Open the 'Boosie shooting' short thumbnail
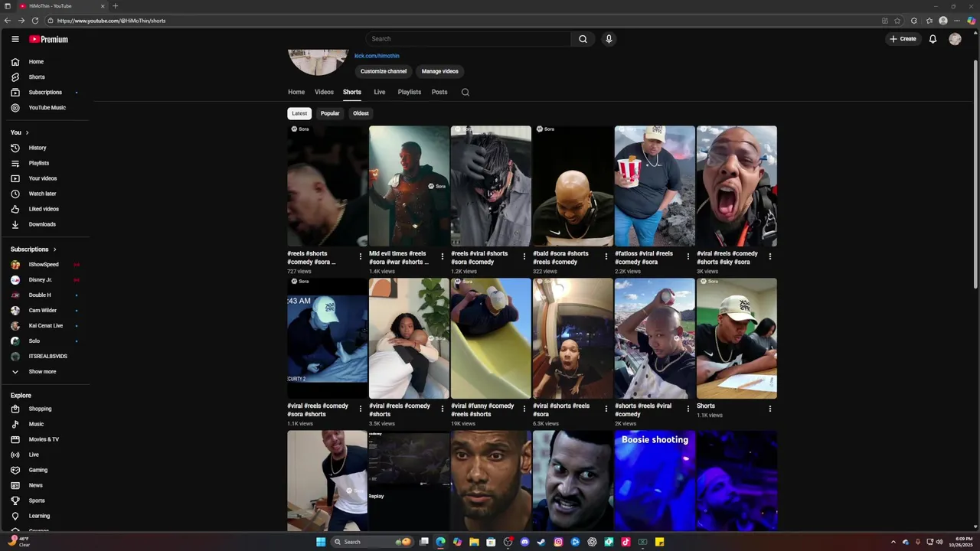 click(655, 481)
